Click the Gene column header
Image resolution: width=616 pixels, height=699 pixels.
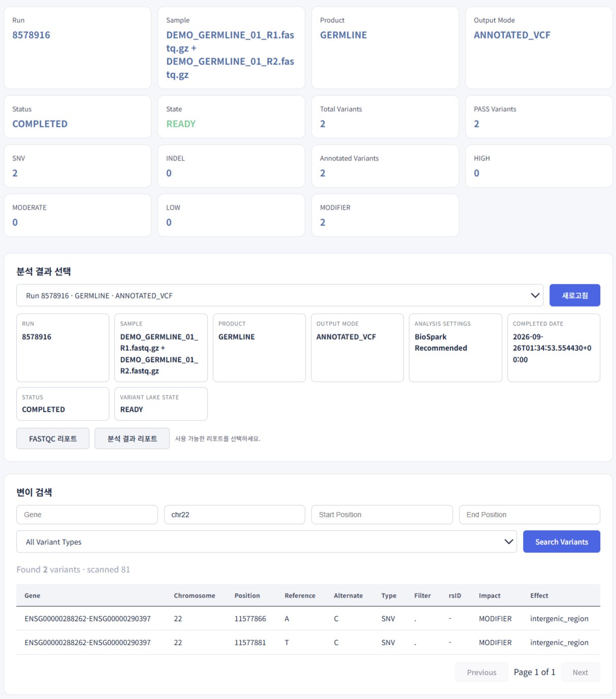point(32,595)
